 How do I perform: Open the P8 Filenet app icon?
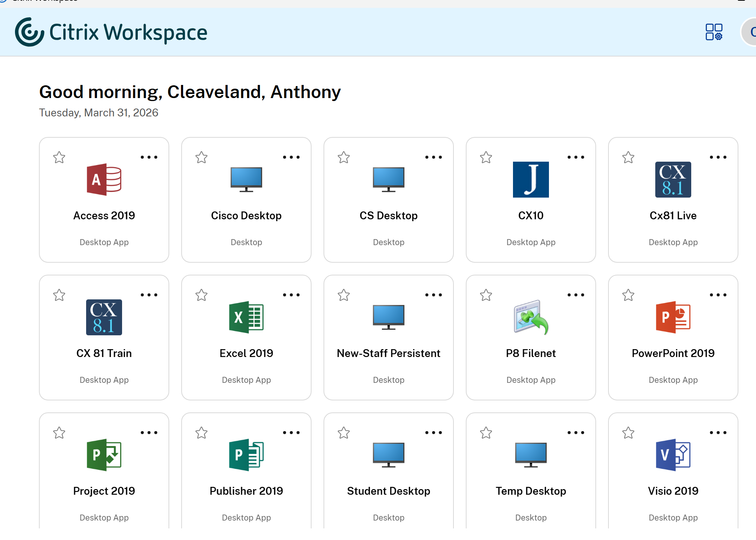[x=531, y=317]
